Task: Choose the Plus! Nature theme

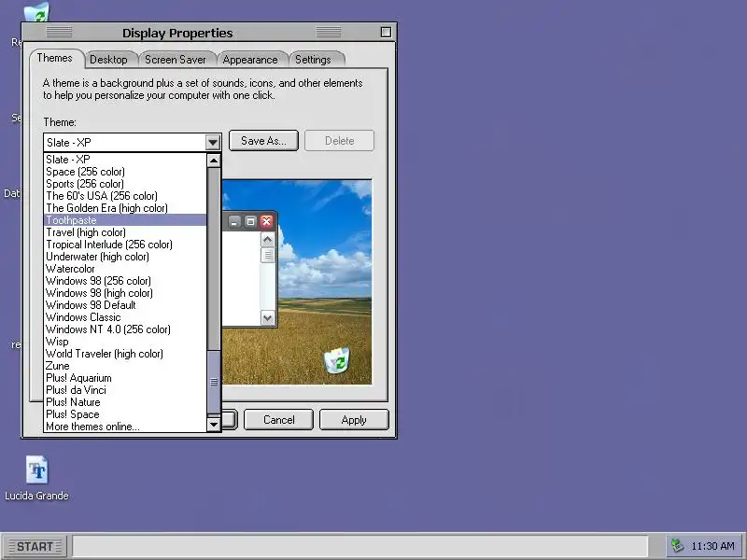Action: [x=125, y=402]
